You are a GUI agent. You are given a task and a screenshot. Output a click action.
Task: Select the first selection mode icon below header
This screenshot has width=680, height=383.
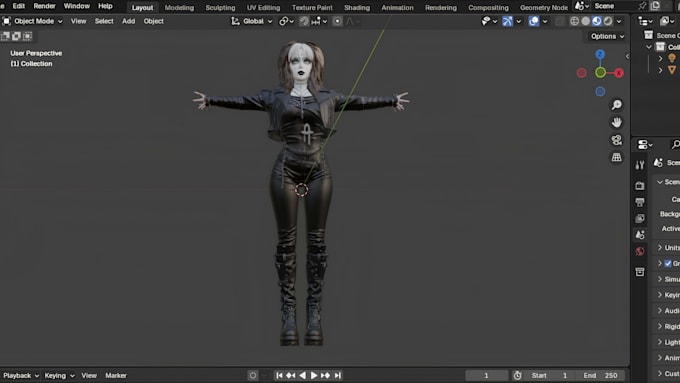pos(6,36)
